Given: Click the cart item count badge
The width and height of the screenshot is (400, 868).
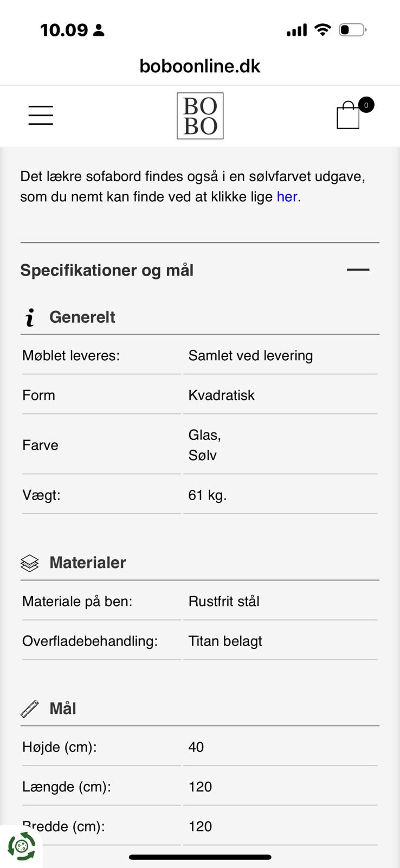Looking at the screenshot, I should [366, 105].
